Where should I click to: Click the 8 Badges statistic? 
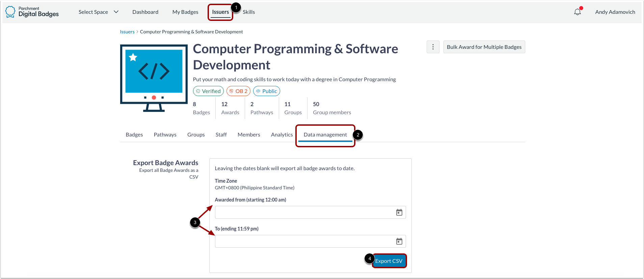point(202,108)
